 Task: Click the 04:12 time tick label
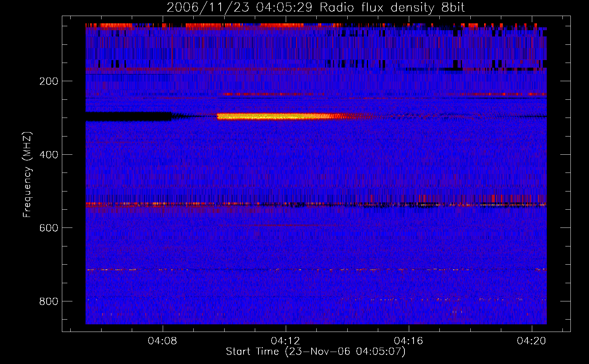click(286, 341)
